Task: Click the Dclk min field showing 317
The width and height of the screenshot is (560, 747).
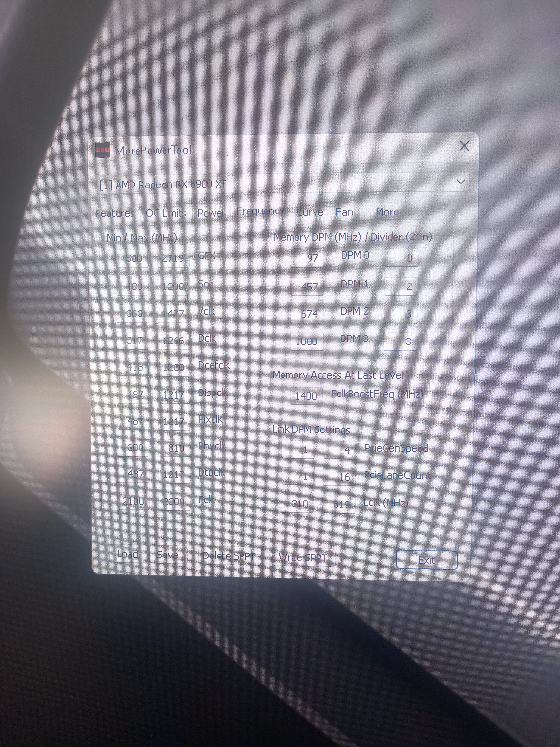Action: pyautogui.click(x=133, y=340)
